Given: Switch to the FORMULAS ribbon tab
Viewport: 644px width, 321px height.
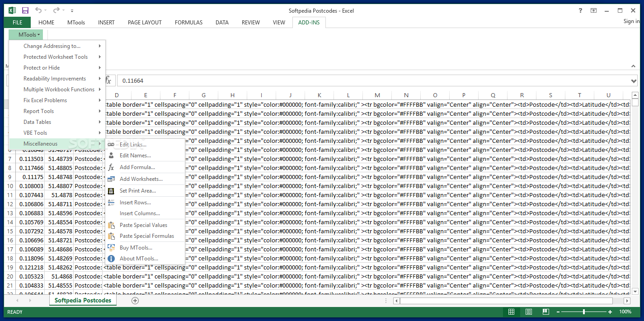Looking at the screenshot, I should tap(188, 23).
